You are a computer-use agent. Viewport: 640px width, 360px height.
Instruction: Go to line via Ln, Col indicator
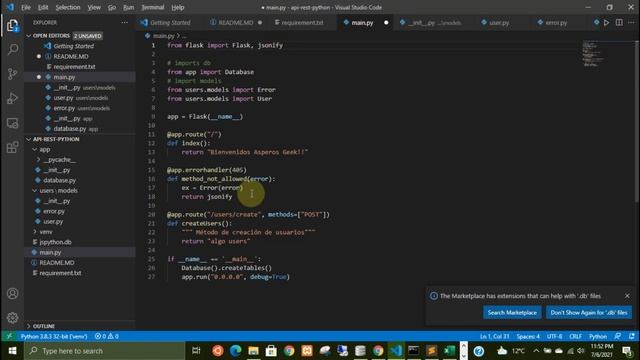click(494, 336)
